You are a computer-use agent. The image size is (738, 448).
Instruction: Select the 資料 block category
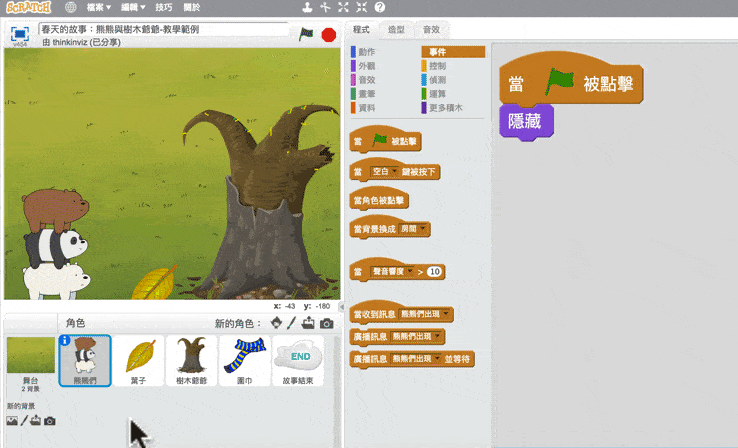click(363, 108)
